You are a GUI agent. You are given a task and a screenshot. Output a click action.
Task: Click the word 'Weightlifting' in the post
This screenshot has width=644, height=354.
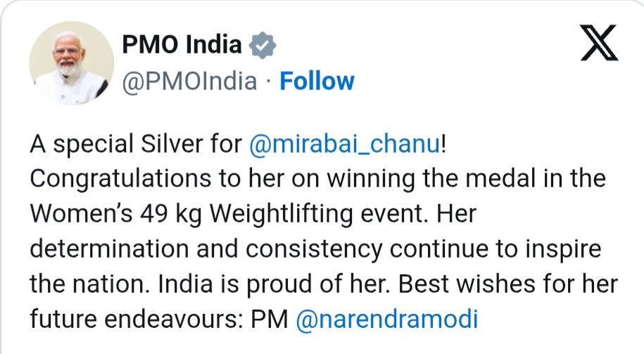282,214
